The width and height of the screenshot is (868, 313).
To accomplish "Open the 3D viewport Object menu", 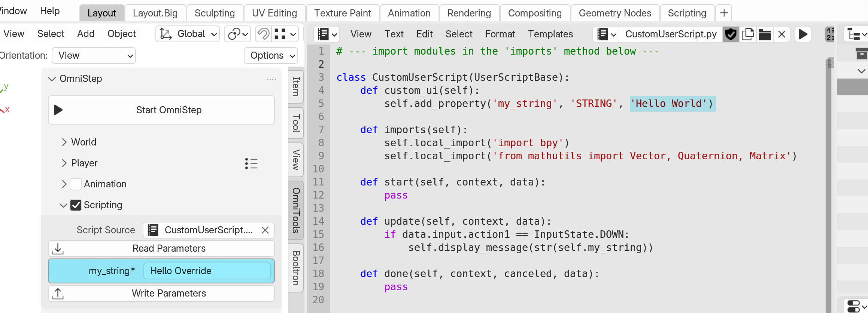I will [x=121, y=34].
